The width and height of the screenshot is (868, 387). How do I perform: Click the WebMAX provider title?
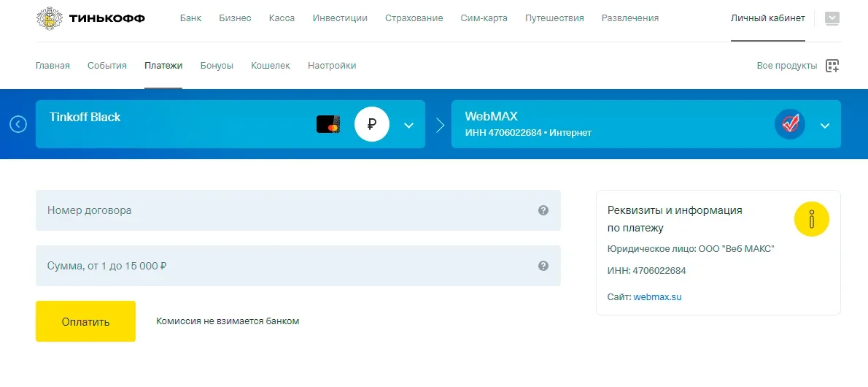coord(492,116)
